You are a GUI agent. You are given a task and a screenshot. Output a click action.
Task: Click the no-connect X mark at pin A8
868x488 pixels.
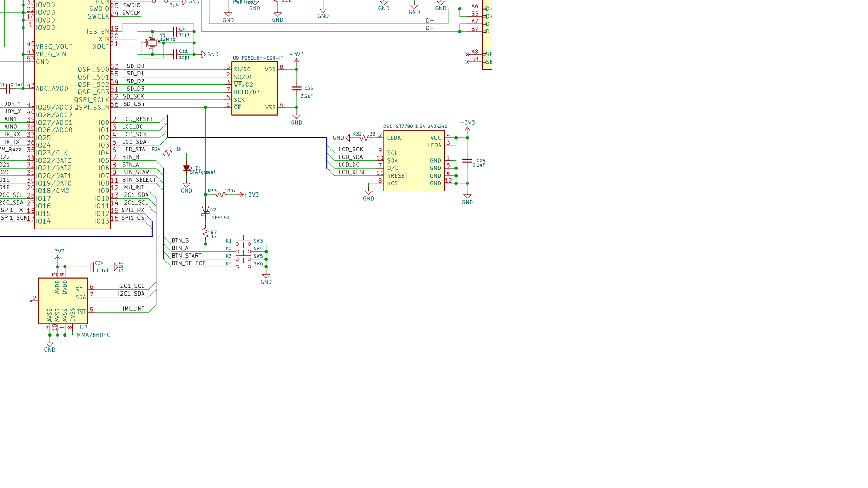(467, 54)
